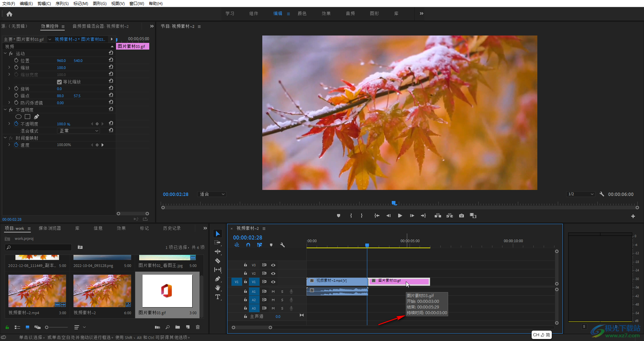Draw ellipse opacity mask
The width and height of the screenshot is (644, 341).
[18, 117]
